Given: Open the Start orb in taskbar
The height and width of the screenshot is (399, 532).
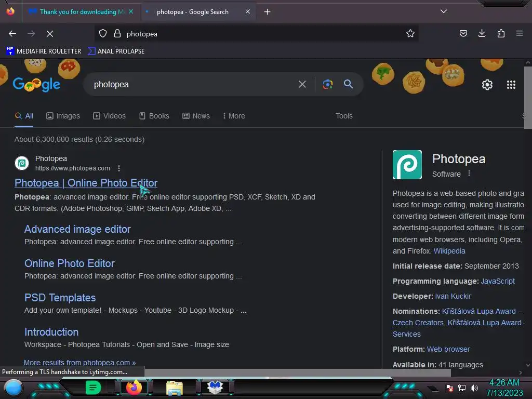Looking at the screenshot, I should (14, 388).
